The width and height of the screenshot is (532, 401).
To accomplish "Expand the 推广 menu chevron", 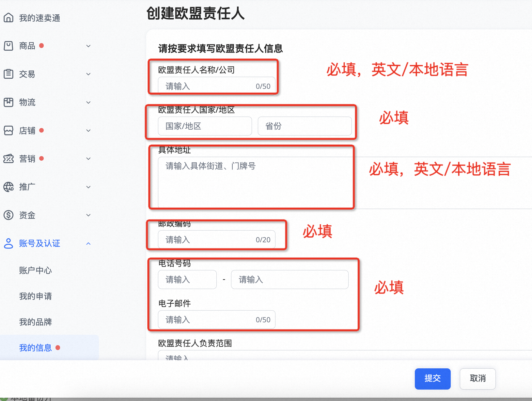I will 88,187.
